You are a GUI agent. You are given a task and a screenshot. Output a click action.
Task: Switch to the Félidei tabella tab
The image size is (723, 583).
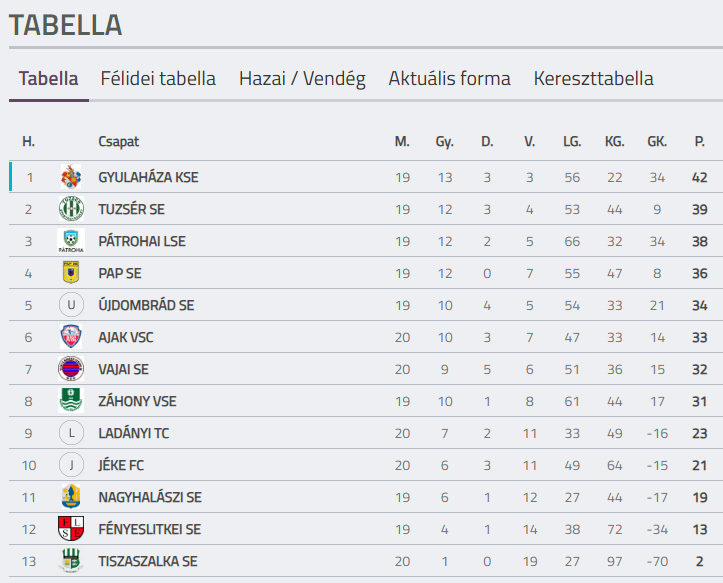[158, 78]
